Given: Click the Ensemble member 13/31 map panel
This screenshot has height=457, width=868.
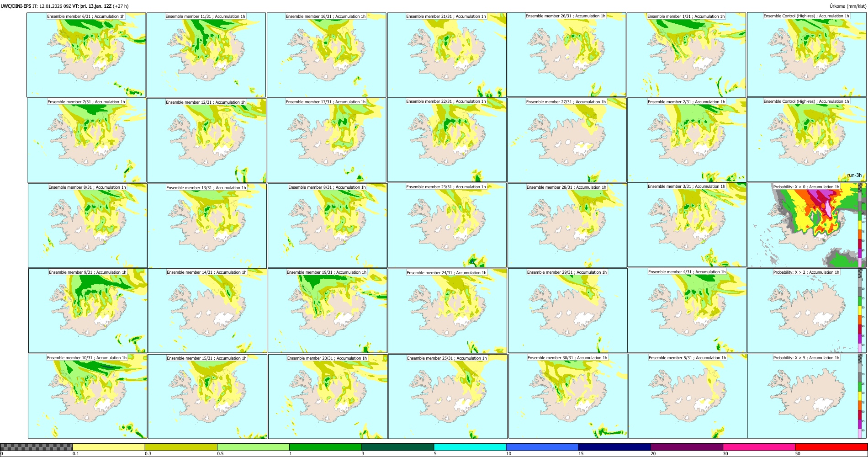Looking at the screenshot, I should coord(207,226).
